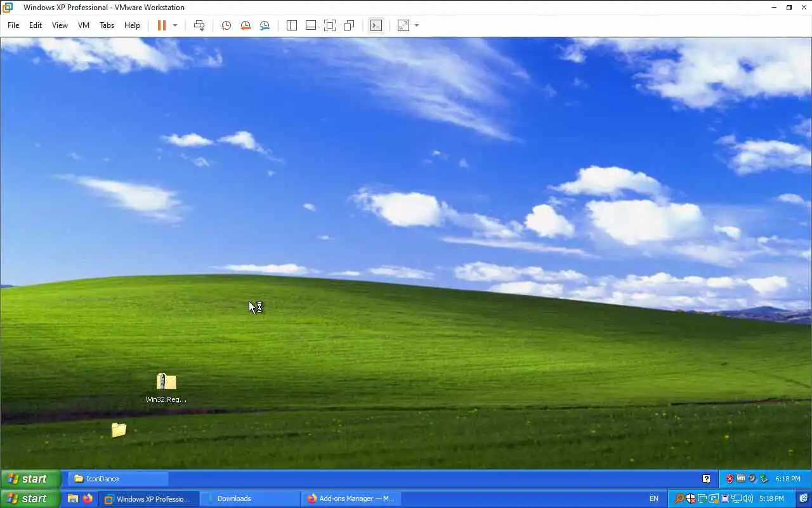This screenshot has height=508, width=812.
Task: Click the orange magnifier host tray icon
Action: [x=679, y=498]
